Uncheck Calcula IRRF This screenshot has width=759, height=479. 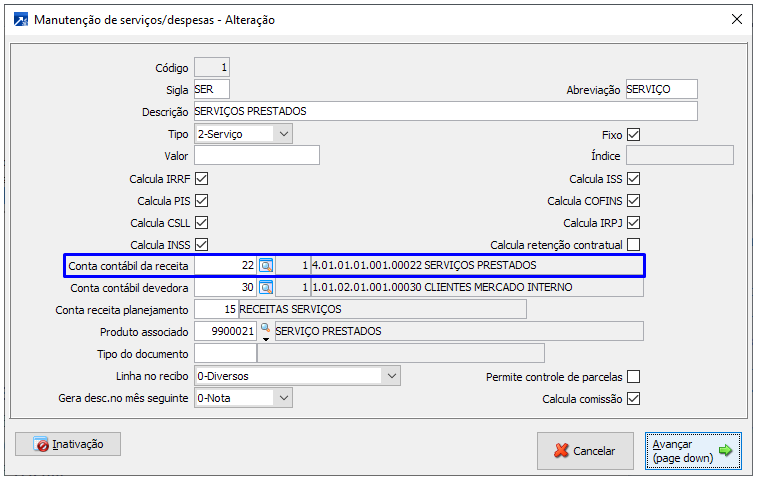coord(201,179)
